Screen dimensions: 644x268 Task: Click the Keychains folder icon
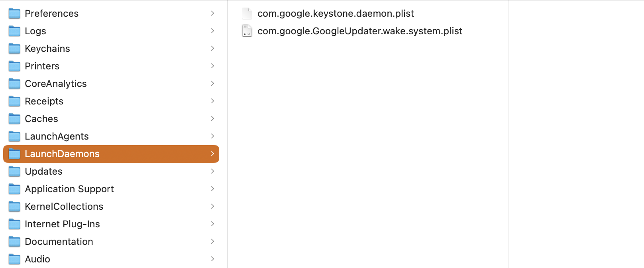click(14, 49)
